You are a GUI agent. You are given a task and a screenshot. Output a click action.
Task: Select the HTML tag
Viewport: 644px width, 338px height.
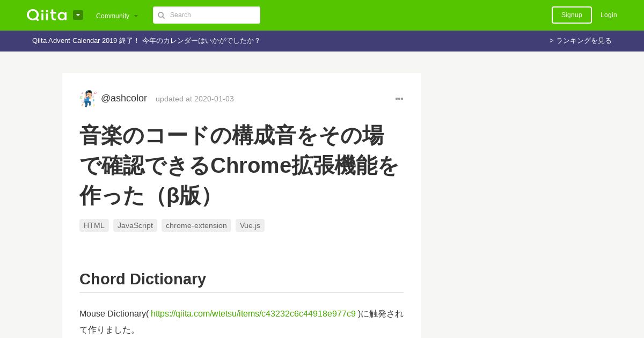point(94,225)
